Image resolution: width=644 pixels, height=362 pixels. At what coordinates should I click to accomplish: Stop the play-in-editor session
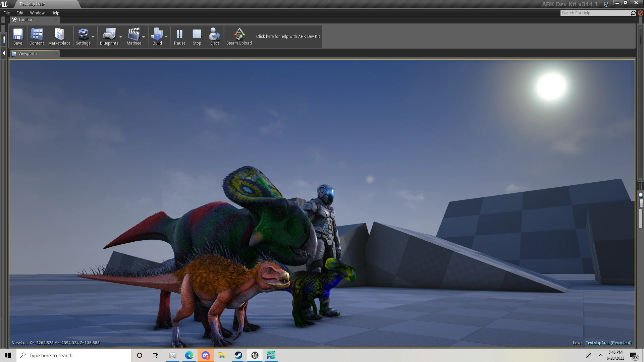pyautogui.click(x=197, y=36)
